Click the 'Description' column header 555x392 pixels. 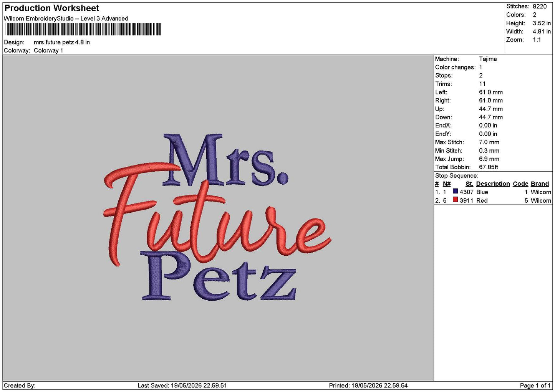click(x=493, y=184)
